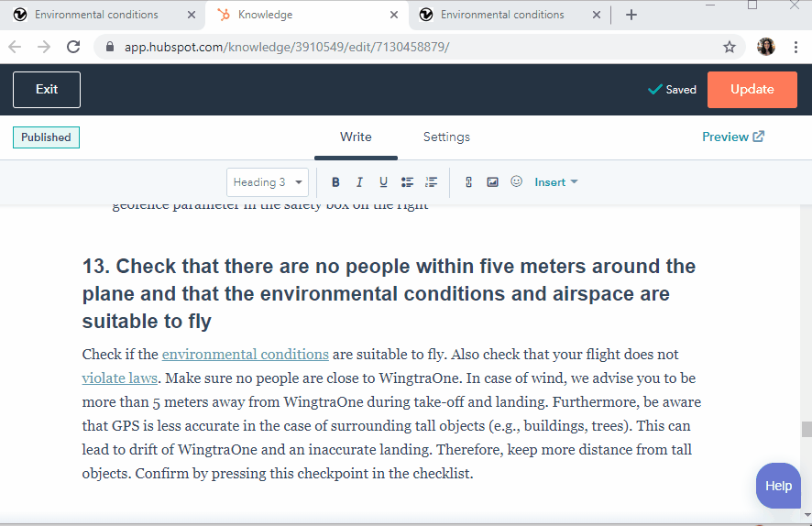Click the insert link icon
The image size is (812, 526).
click(468, 182)
